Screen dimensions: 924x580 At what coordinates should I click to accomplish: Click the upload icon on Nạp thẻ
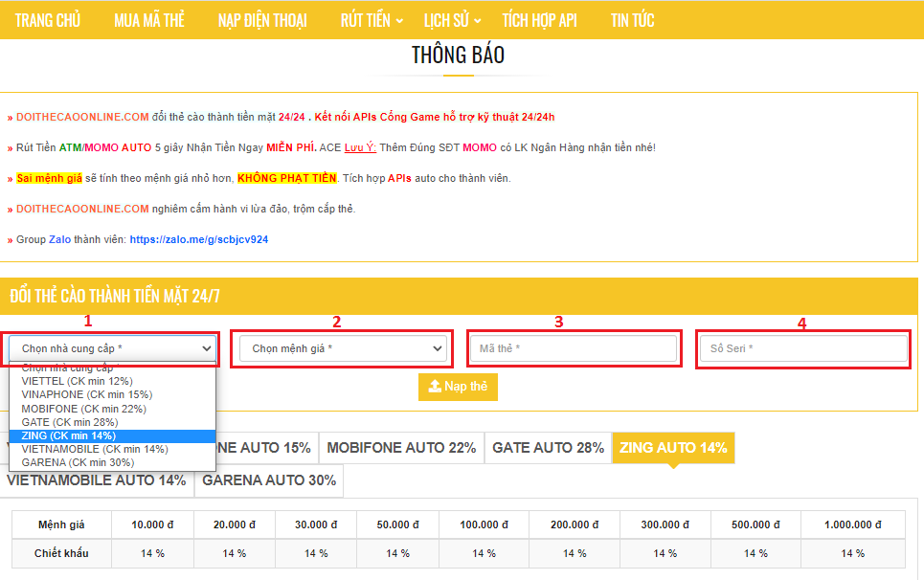tap(435, 386)
